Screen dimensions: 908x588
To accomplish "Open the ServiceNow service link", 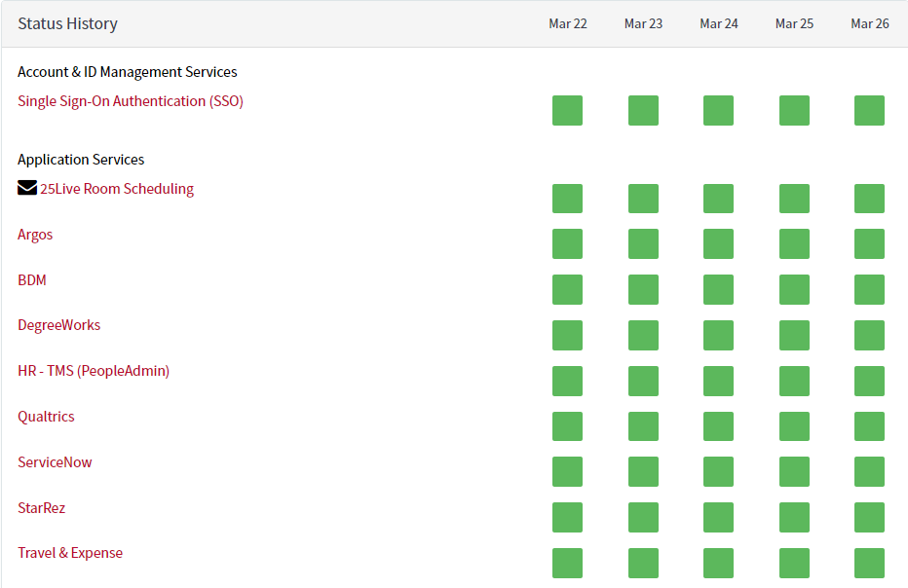I will click(x=55, y=462).
